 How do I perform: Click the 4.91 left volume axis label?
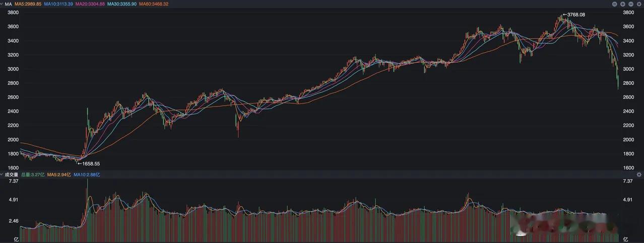[x=13, y=200]
